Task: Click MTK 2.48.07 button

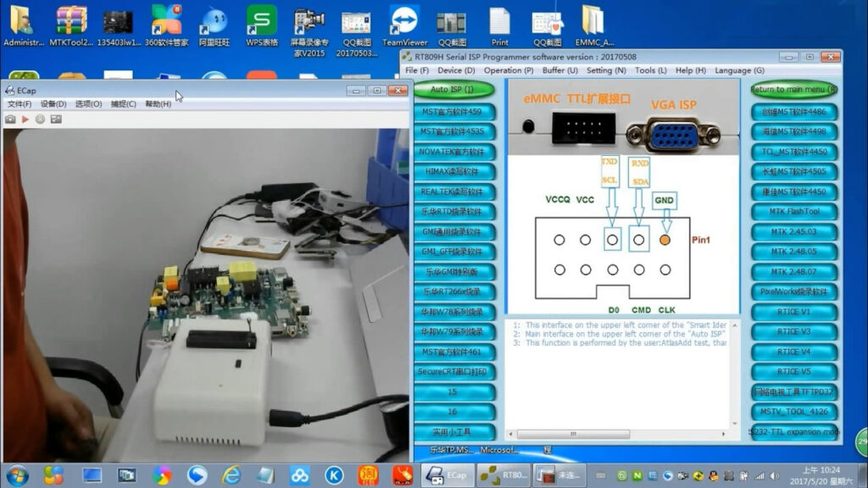Action: [x=793, y=272]
